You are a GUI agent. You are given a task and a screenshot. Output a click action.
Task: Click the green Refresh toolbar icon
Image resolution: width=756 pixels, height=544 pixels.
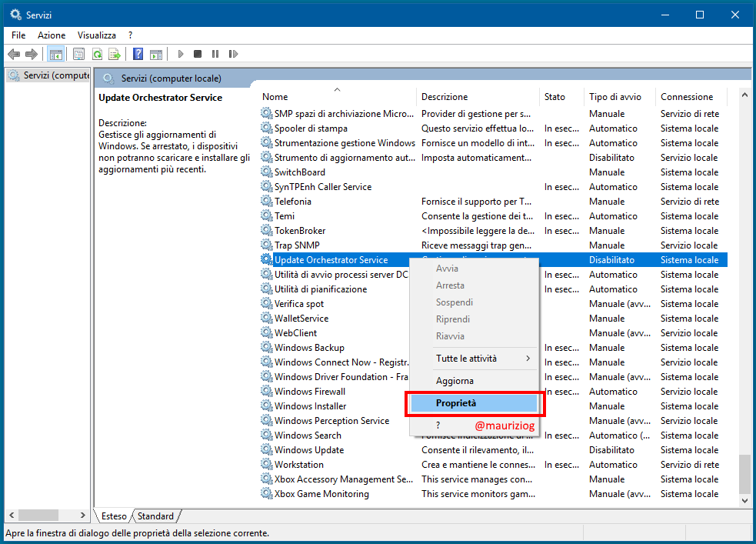[x=98, y=54]
